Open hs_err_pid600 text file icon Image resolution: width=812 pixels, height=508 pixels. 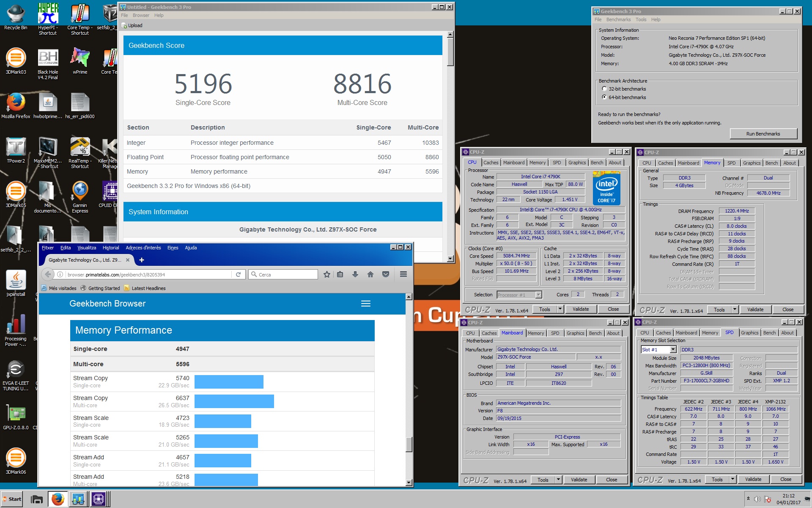click(80, 106)
